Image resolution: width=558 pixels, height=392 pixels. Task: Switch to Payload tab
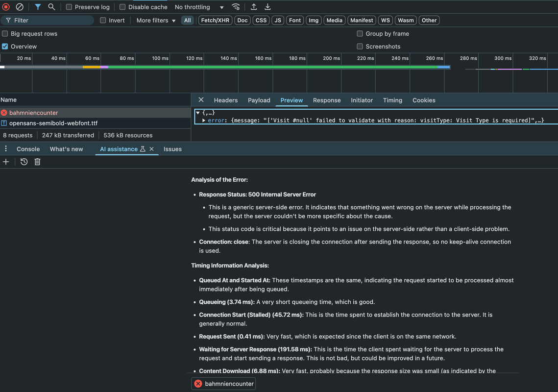(x=259, y=100)
